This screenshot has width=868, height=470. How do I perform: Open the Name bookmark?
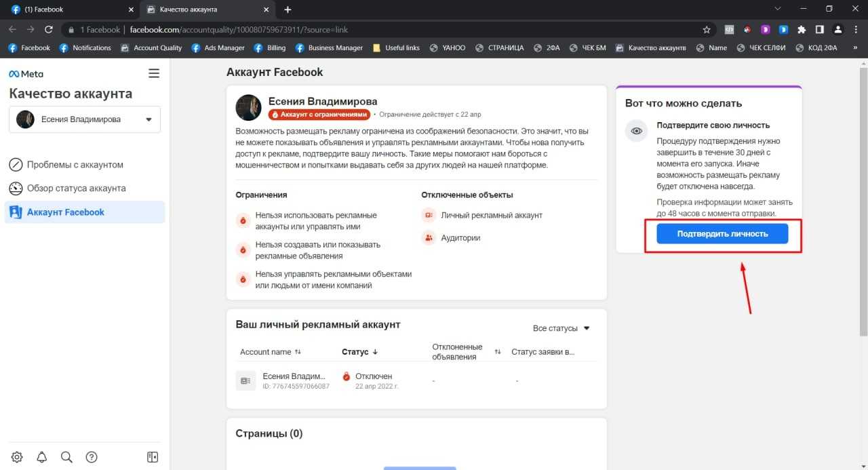click(x=711, y=48)
